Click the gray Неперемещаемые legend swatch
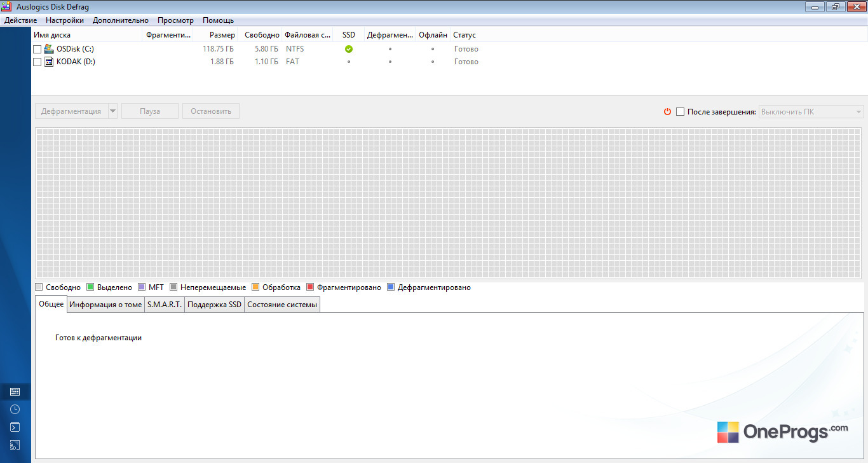The image size is (868, 463). pos(173,287)
